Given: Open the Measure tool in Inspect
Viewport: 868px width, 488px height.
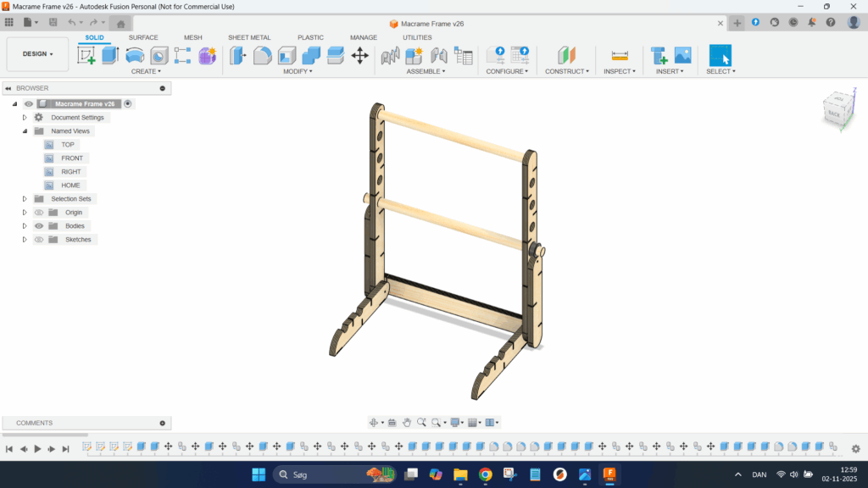Looking at the screenshot, I should (620, 56).
